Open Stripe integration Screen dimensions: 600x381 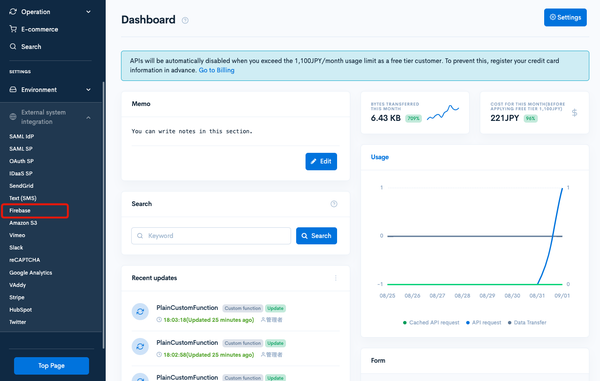tap(17, 297)
